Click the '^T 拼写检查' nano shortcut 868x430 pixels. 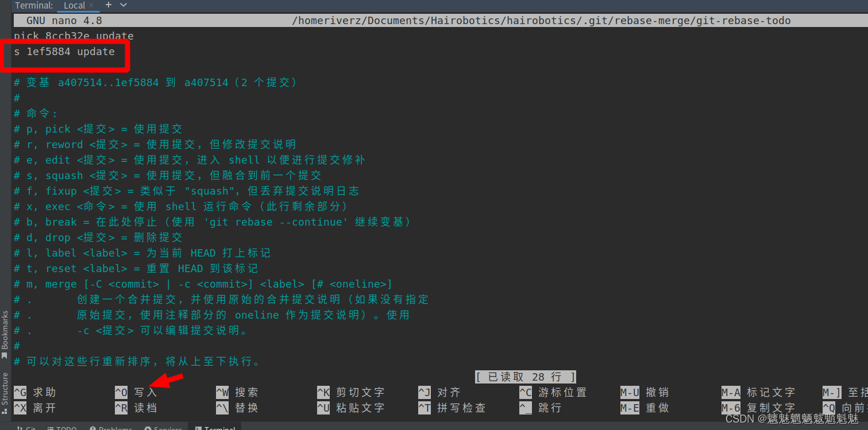tap(452, 408)
